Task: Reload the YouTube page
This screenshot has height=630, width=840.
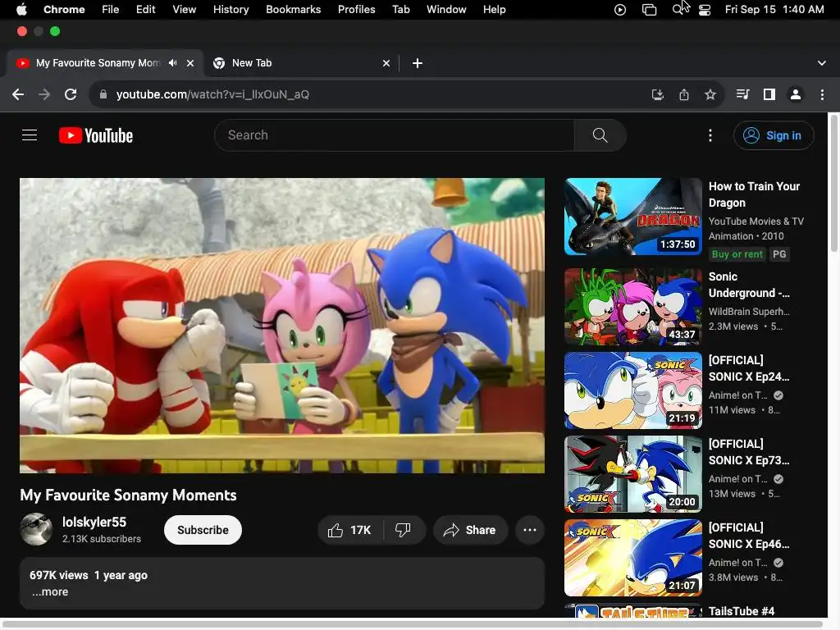Action: [x=71, y=95]
